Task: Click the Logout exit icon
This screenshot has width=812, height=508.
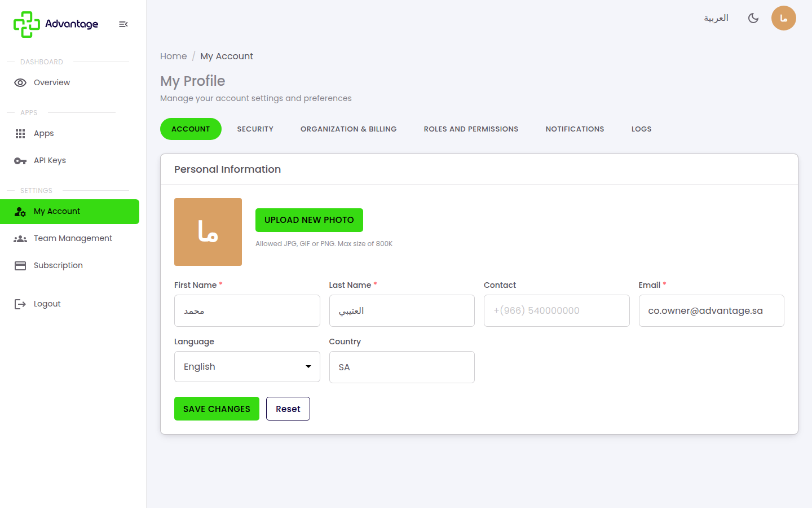Action: pos(20,304)
